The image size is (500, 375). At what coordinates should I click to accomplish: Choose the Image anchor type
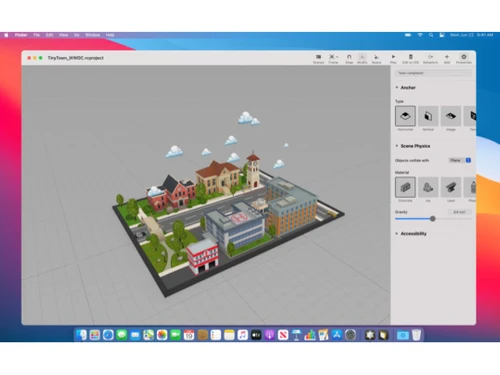(451, 116)
